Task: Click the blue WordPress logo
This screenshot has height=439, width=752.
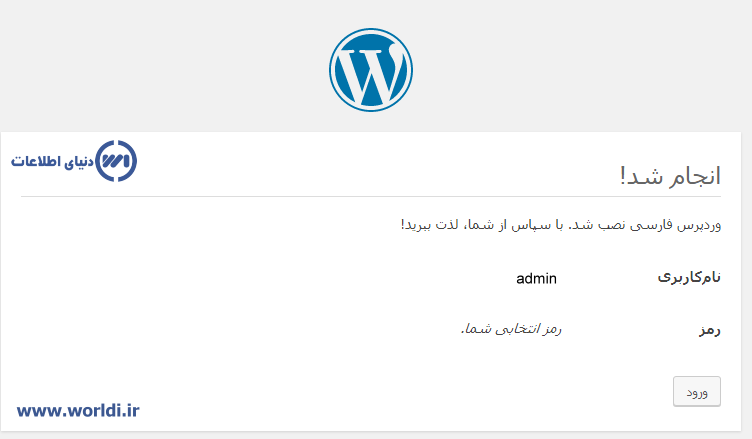Action: tap(370, 69)
